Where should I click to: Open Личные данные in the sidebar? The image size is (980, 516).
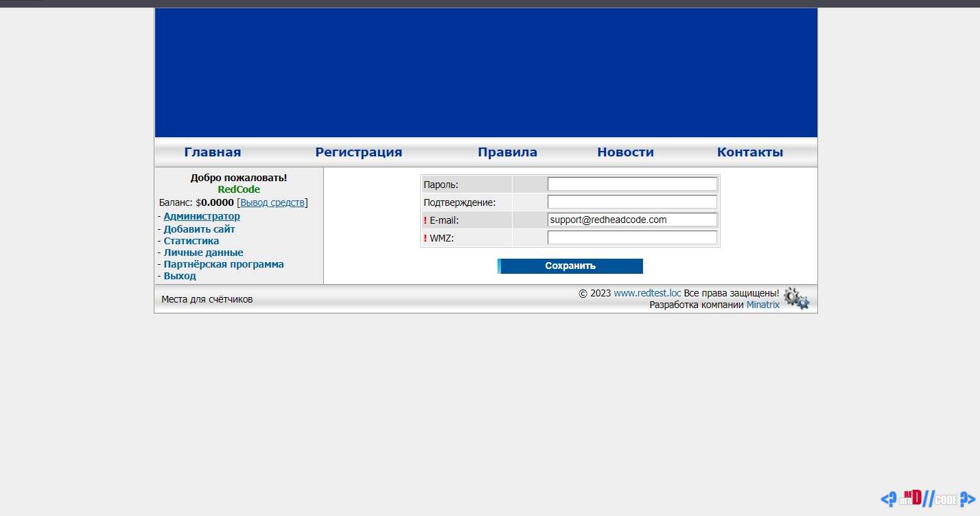click(x=203, y=253)
